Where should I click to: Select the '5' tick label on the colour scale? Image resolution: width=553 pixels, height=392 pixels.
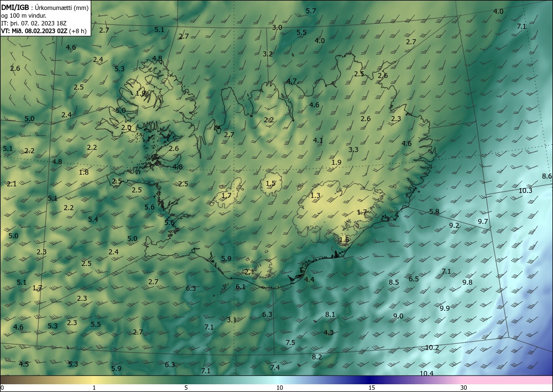point(186,388)
